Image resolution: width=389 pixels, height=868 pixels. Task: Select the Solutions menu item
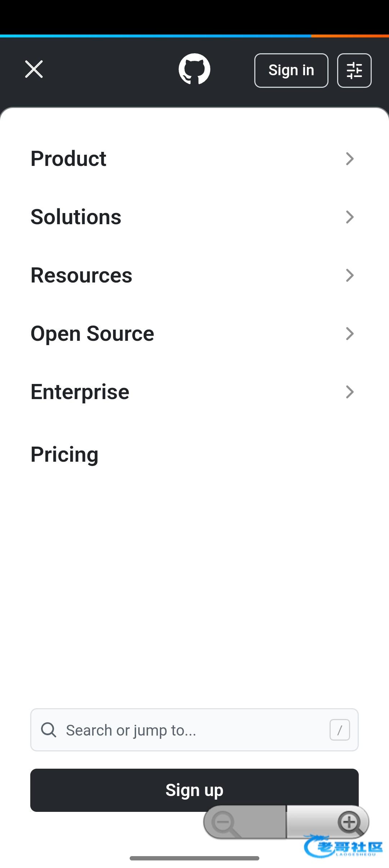click(x=76, y=217)
